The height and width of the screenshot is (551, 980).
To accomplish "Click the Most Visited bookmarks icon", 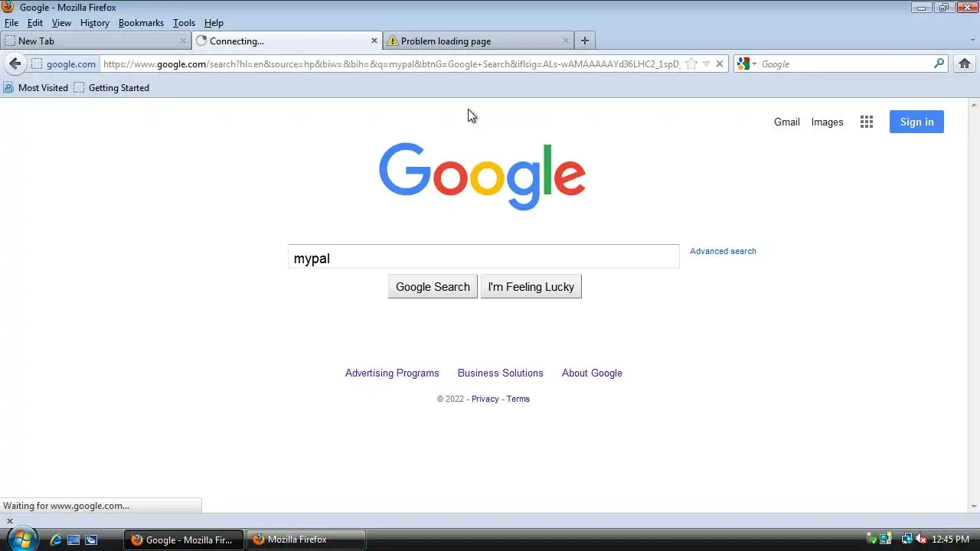I will [8, 88].
